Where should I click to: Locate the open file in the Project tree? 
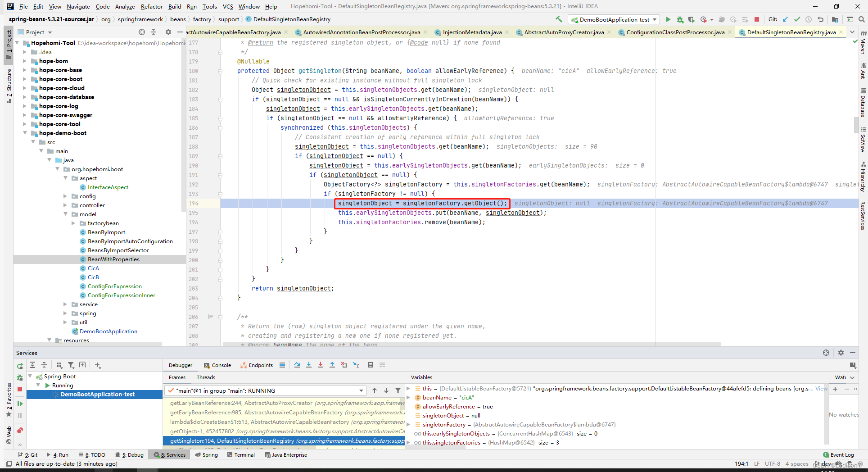(142, 32)
